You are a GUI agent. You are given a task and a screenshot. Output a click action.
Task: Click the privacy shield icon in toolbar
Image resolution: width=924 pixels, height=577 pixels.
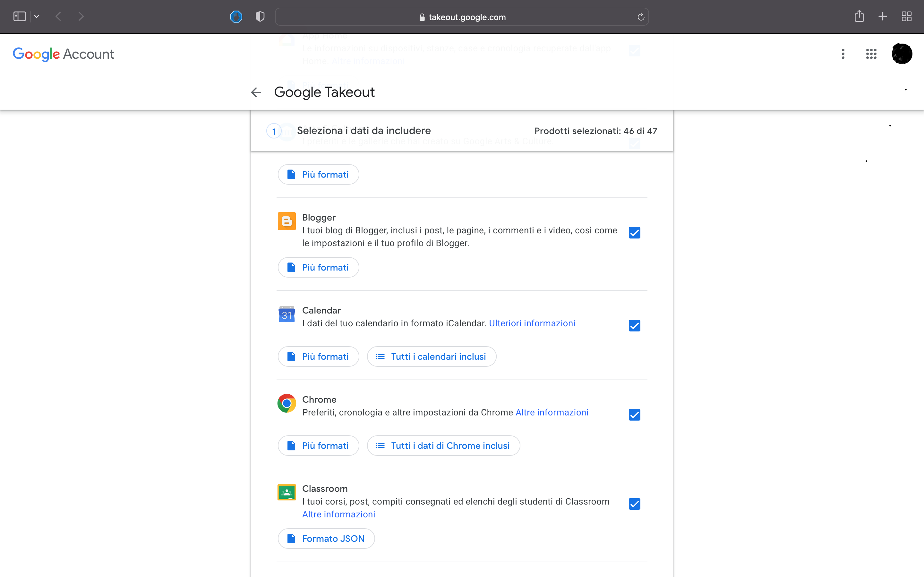click(x=259, y=16)
